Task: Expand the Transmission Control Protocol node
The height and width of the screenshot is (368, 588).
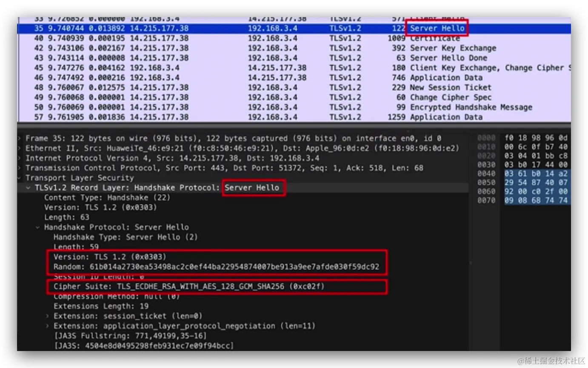Action: 20,168
